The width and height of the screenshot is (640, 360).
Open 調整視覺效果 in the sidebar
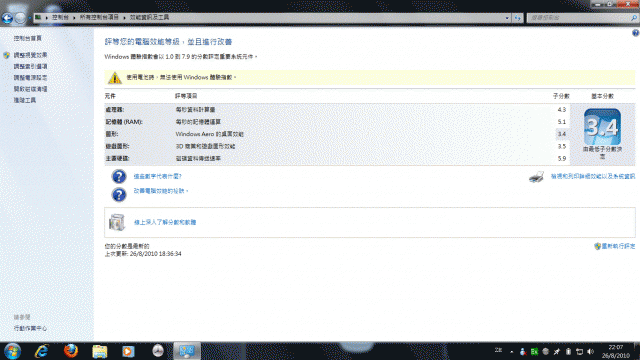pos(30,55)
